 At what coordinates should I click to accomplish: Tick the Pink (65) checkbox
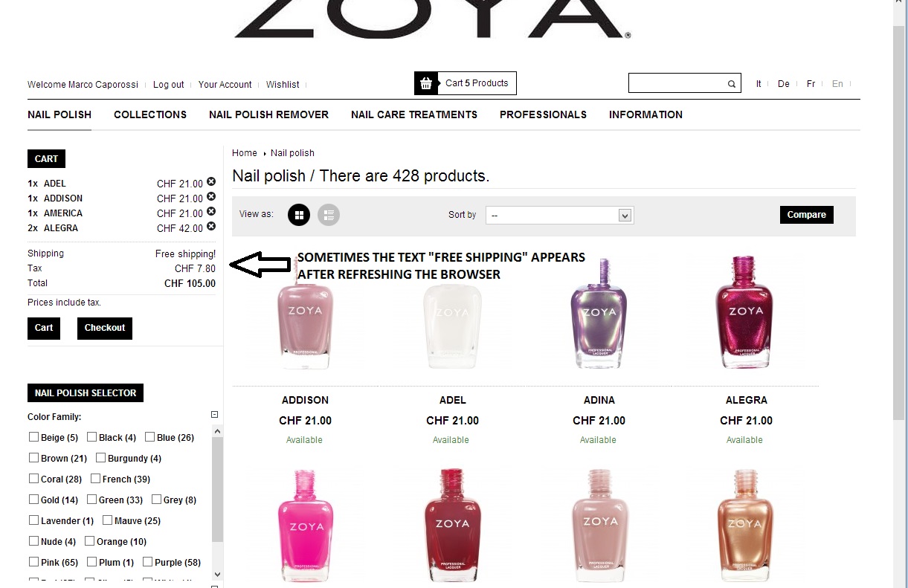(x=33, y=562)
